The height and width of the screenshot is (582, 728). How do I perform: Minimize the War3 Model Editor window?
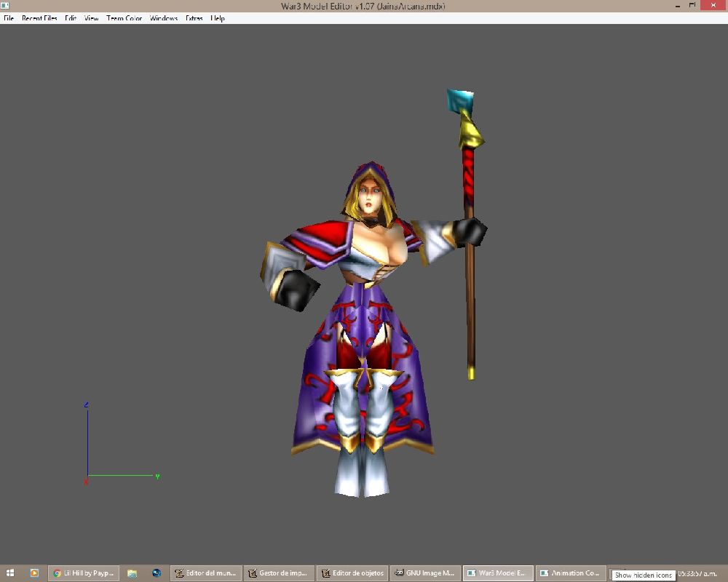678,6
